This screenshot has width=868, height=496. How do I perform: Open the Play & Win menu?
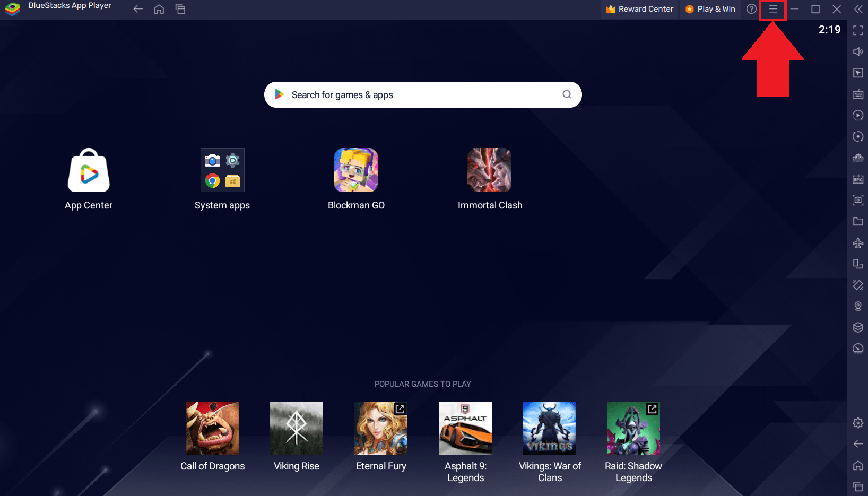tap(709, 9)
